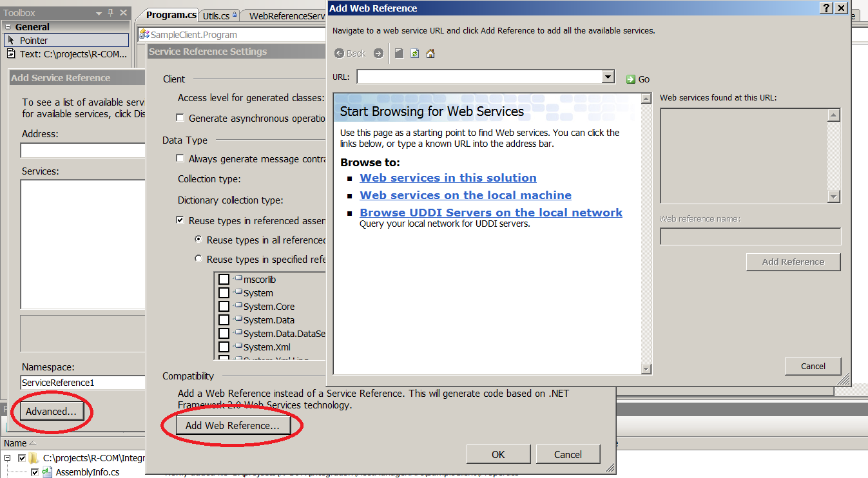Click the AssemblyInfo.cs file icon
Viewport: 868px width, 478px height.
[46, 472]
